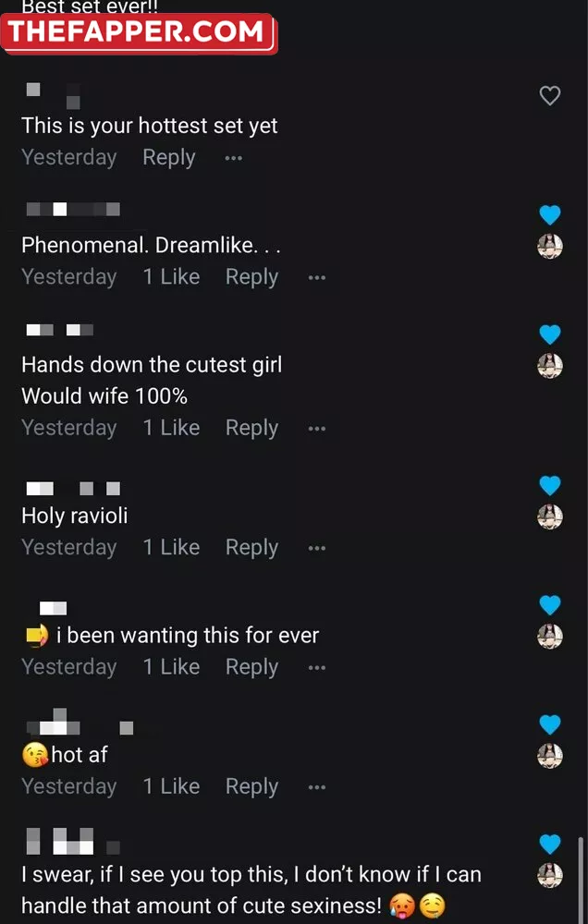
Task: Click the vertical scrollbar thumb at right edge
Action: coord(582,880)
